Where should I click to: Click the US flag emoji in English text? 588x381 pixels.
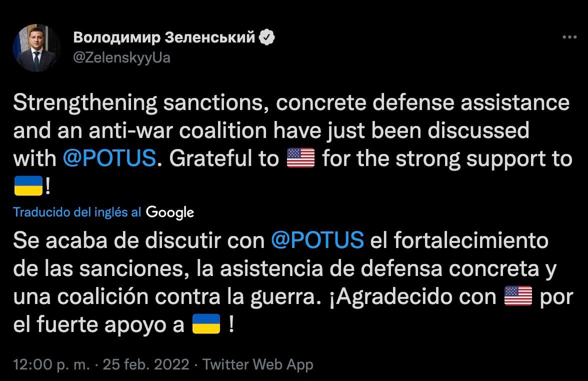pyautogui.click(x=300, y=158)
